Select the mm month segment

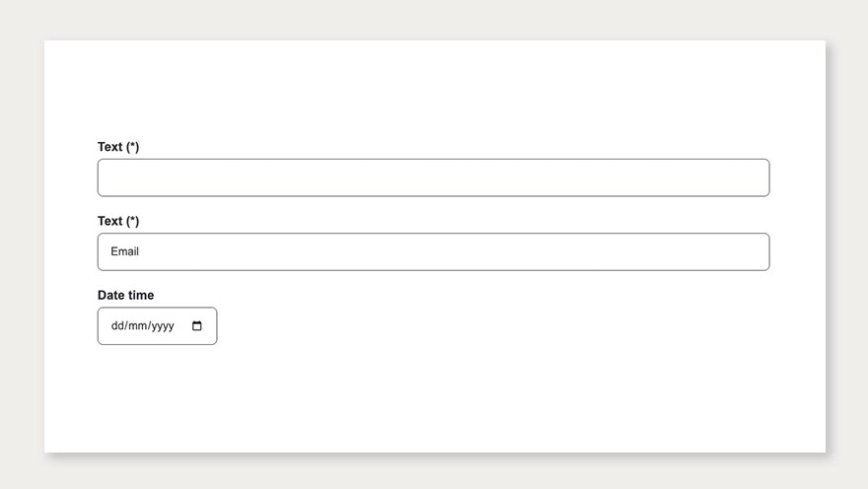click(x=136, y=326)
